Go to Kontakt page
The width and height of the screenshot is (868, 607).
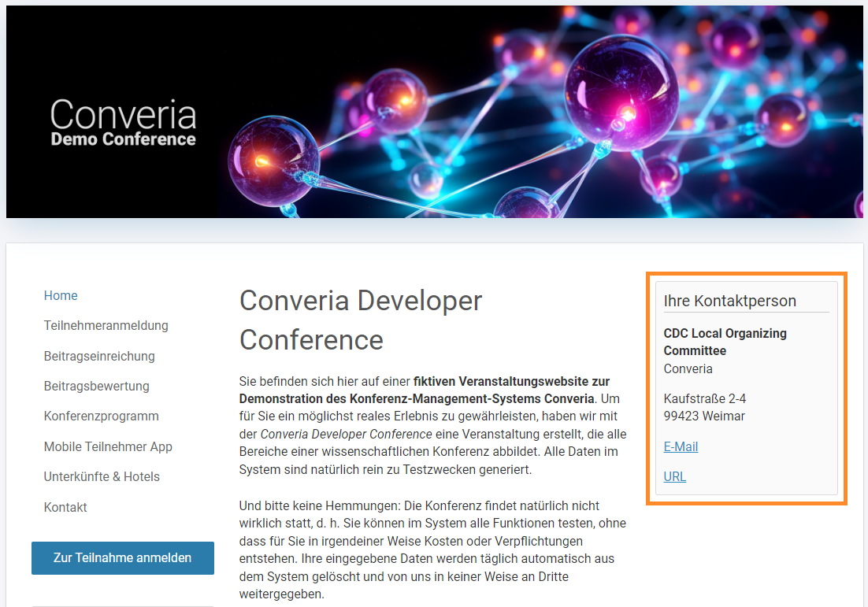(x=65, y=507)
